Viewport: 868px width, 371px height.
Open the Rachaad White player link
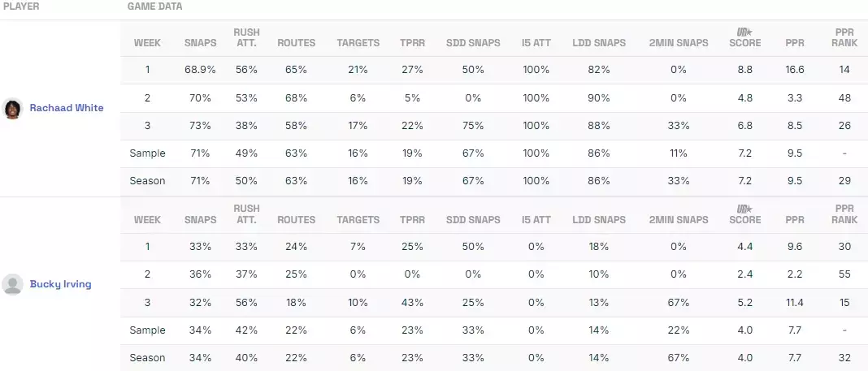(x=67, y=108)
